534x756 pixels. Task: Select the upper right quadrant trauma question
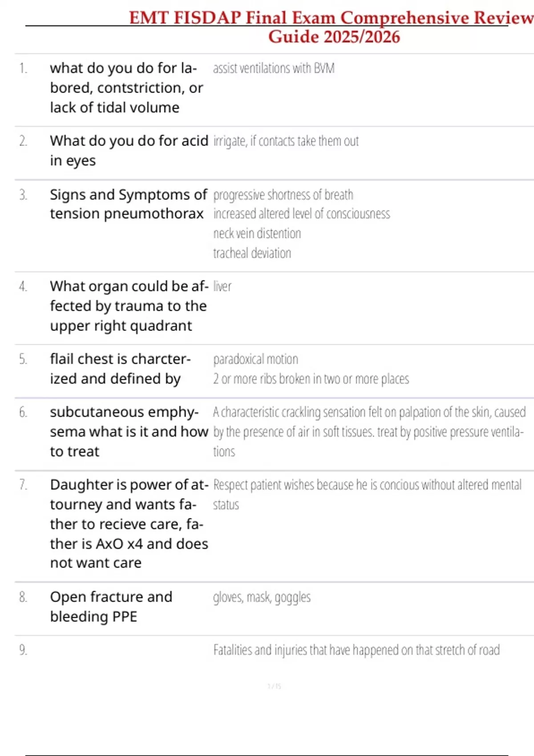click(129, 306)
